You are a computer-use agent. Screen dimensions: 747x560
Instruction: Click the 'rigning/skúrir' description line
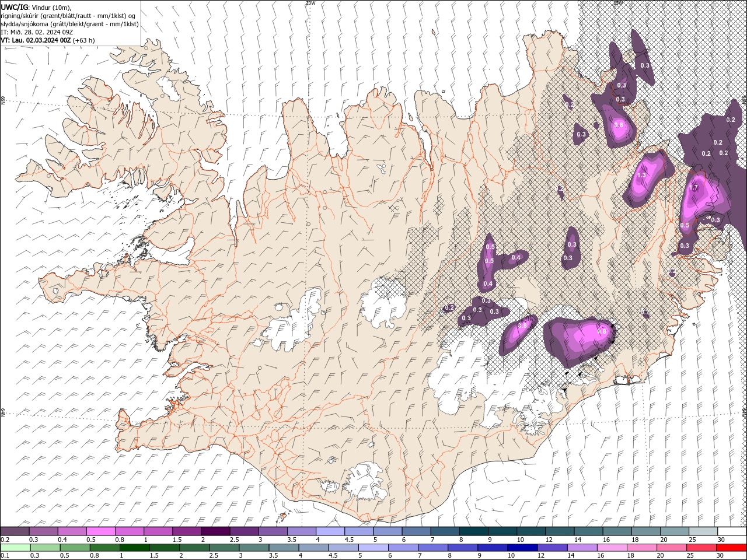click(x=68, y=16)
